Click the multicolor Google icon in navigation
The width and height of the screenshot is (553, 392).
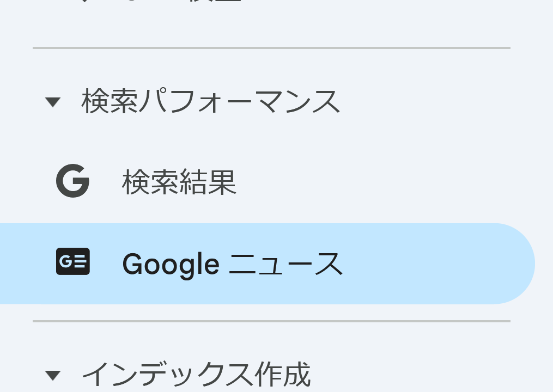[x=72, y=181]
